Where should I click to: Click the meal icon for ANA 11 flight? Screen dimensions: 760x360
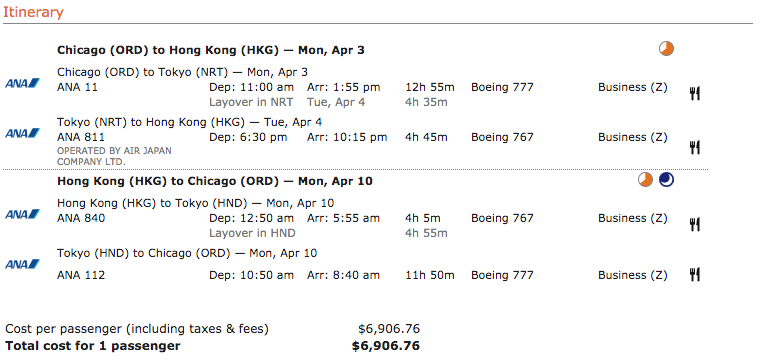pos(695,94)
